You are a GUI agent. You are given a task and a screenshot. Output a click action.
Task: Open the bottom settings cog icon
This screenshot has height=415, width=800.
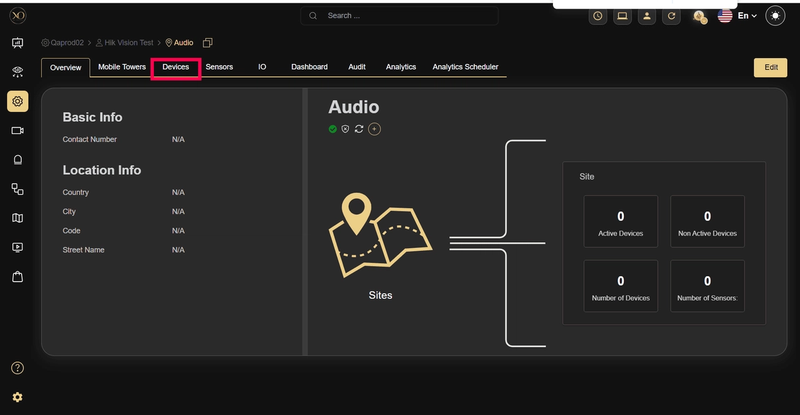17,397
